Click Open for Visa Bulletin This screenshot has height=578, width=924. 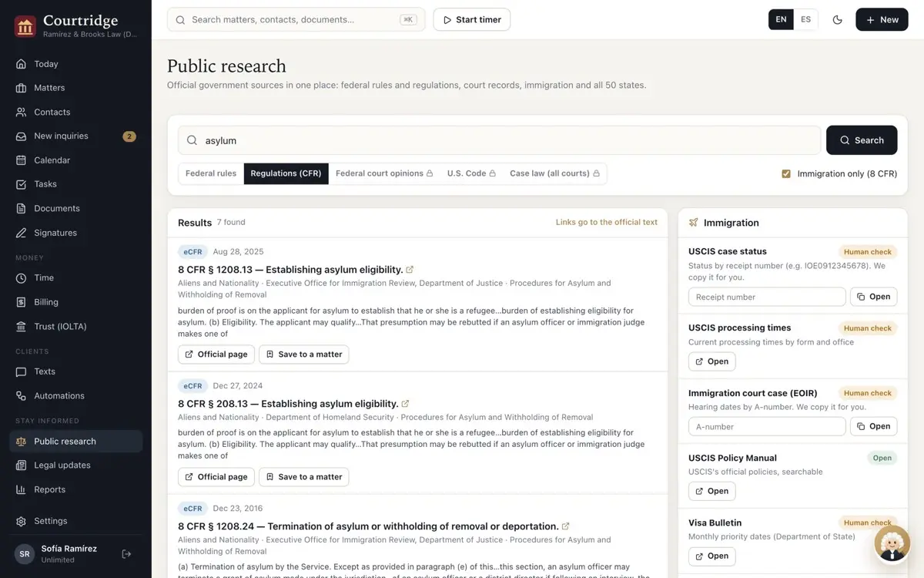pyautogui.click(x=711, y=556)
